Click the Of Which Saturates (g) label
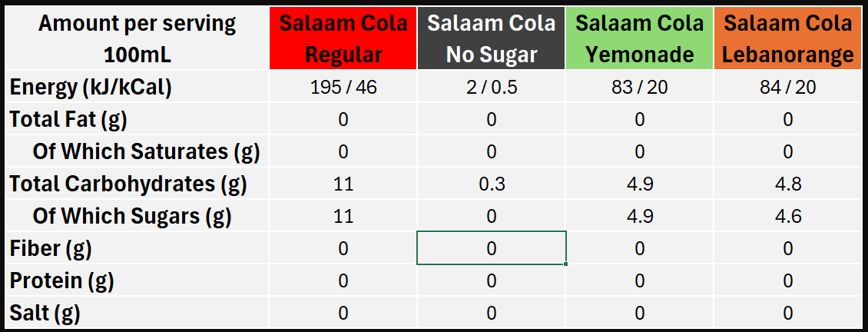This screenshot has width=868, height=332. (146, 152)
